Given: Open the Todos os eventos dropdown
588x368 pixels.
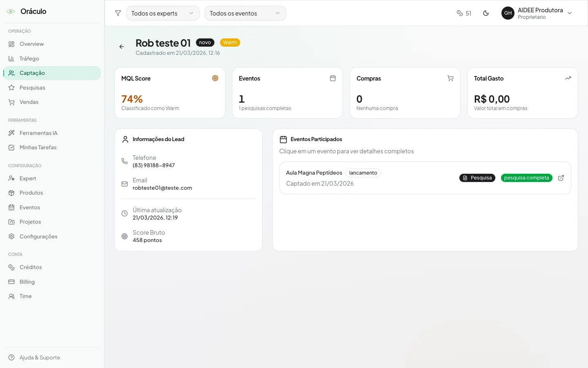Looking at the screenshot, I should tap(245, 13).
